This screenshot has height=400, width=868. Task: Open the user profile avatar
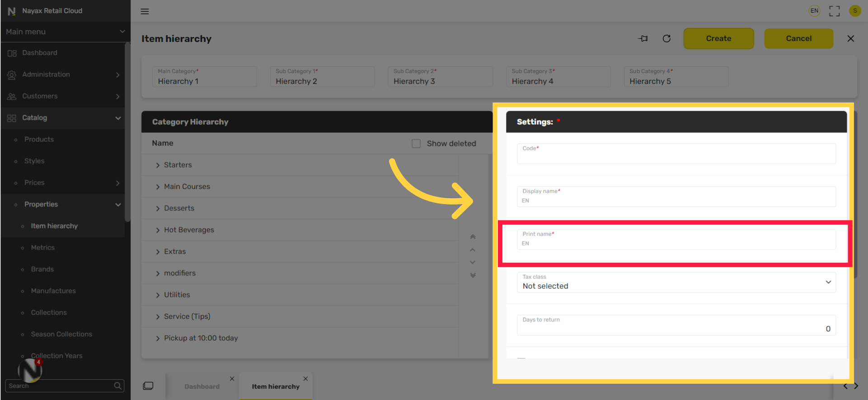click(x=855, y=11)
